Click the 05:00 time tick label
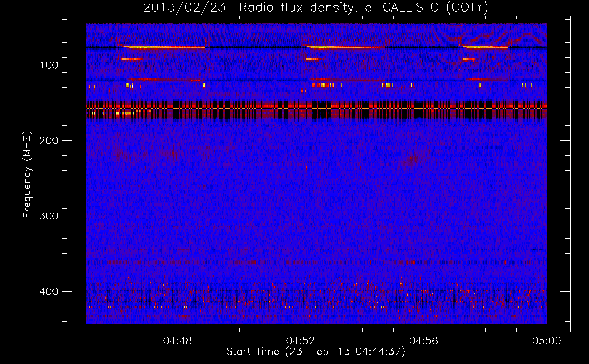The image size is (589, 364). [x=547, y=341]
